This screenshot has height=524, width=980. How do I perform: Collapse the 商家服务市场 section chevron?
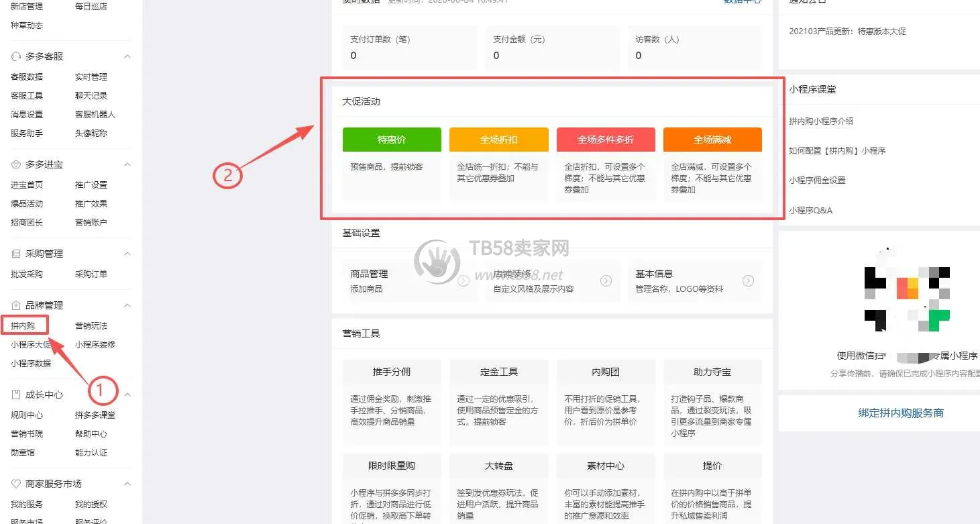(x=127, y=484)
